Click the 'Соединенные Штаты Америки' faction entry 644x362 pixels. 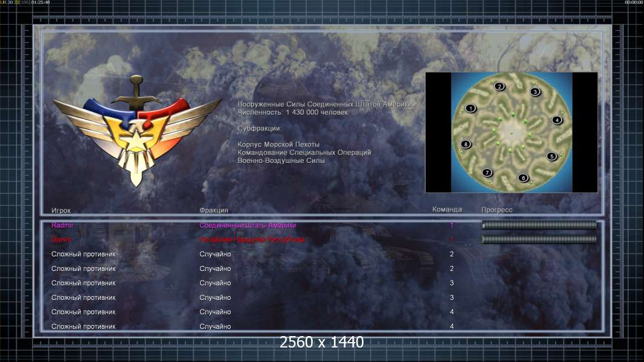(248, 225)
